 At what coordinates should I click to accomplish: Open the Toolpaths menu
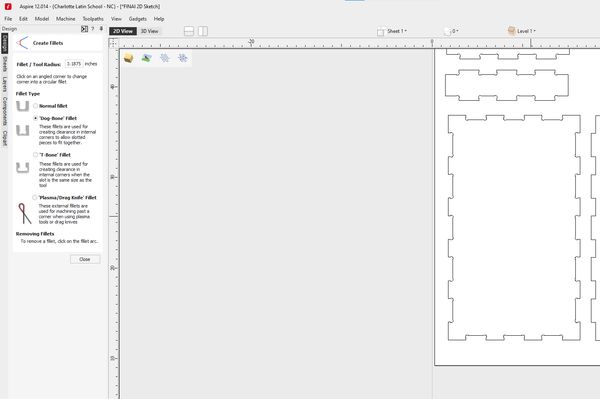point(93,19)
